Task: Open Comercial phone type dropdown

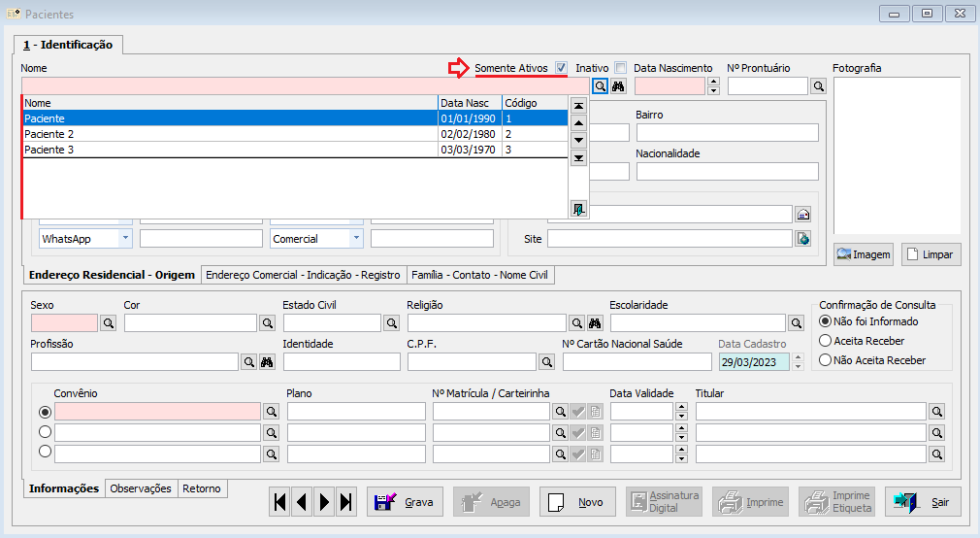Action: coord(356,238)
